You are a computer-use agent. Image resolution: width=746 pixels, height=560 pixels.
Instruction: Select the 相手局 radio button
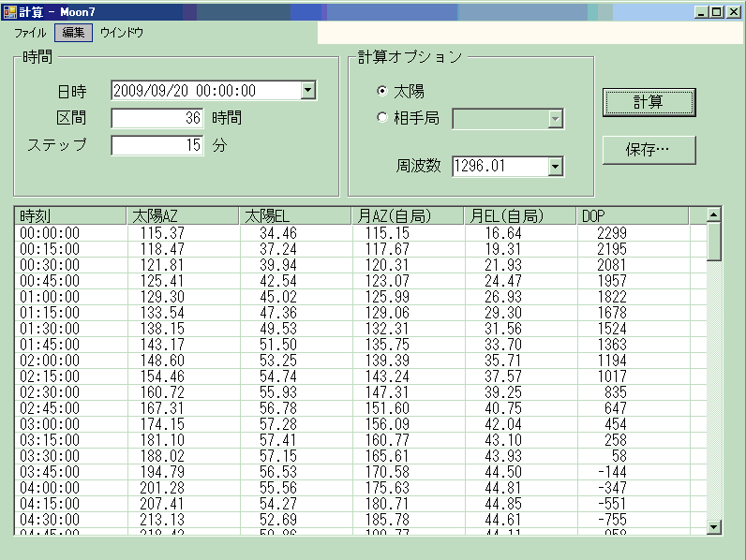pos(382,118)
